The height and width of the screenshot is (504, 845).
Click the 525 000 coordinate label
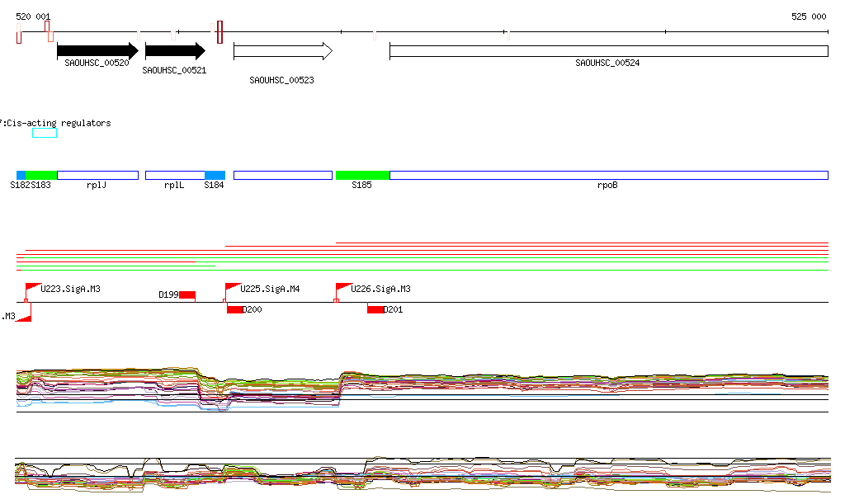[808, 16]
